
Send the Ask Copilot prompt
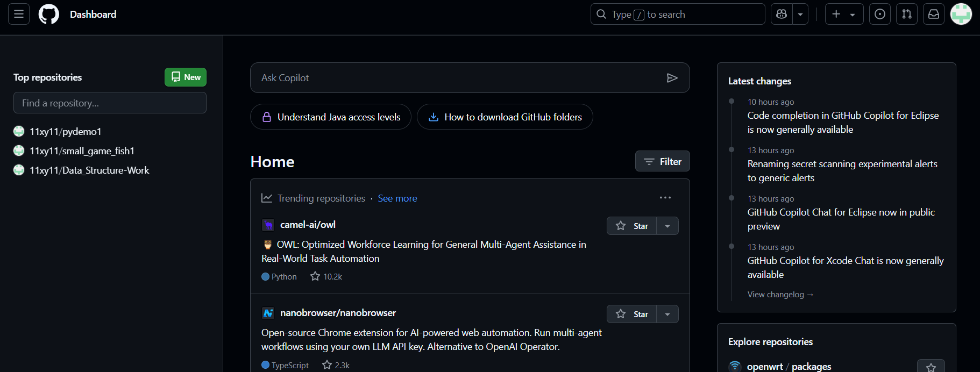pyautogui.click(x=672, y=78)
